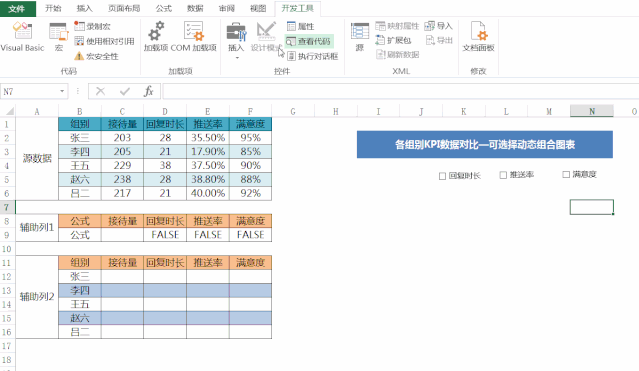The height and width of the screenshot is (371, 639).
Task: Select 赵六 cell in row 15
Action: click(x=79, y=318)
